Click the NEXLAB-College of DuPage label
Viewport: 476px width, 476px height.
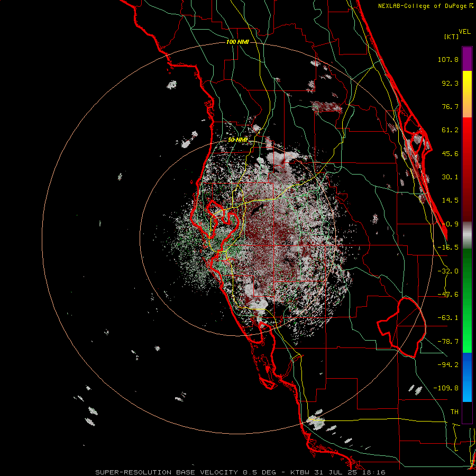coord(423,6)
